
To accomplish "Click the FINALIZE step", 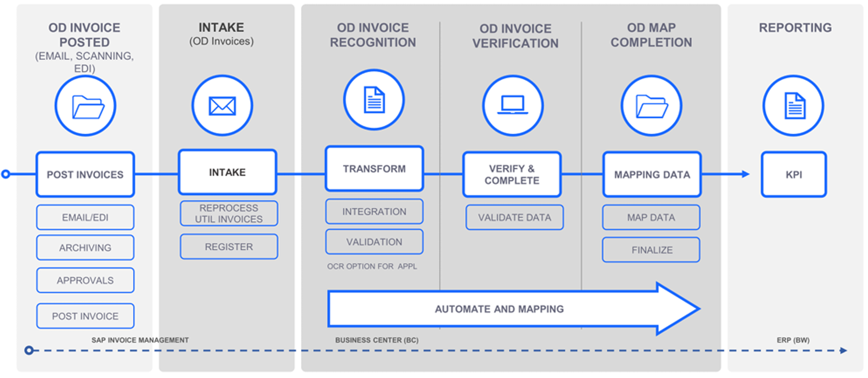I will [651, 250].
